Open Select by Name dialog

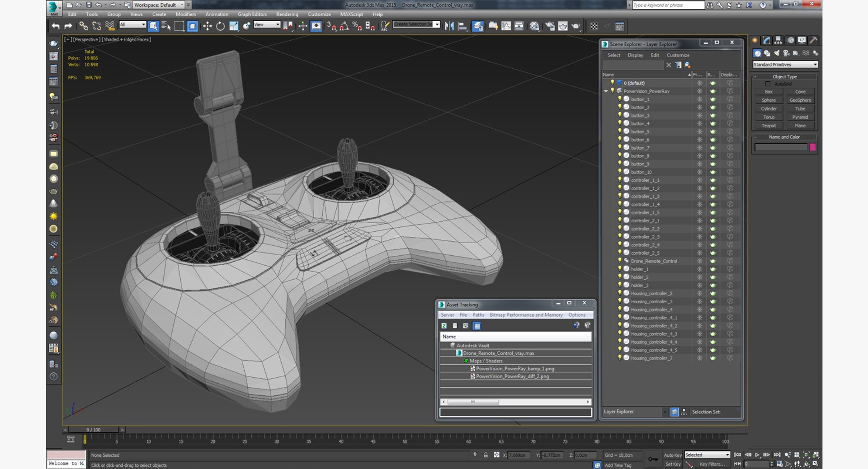[x=166, y=26]
